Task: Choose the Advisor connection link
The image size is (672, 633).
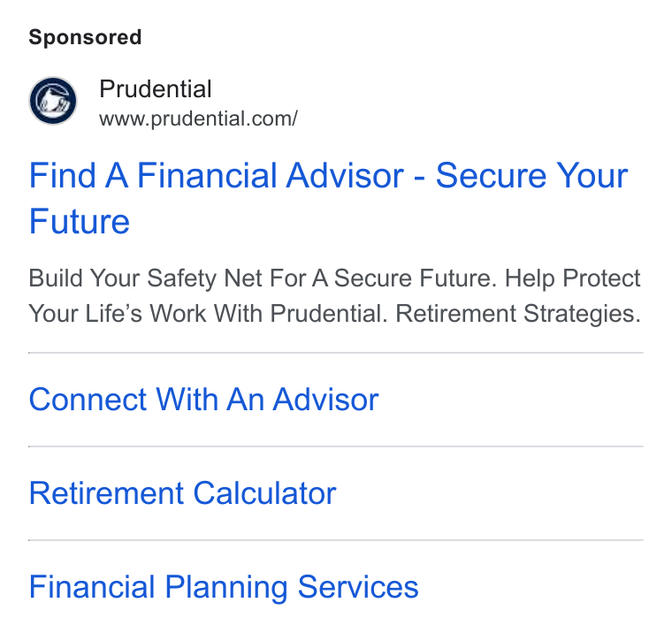Action: 203,400
